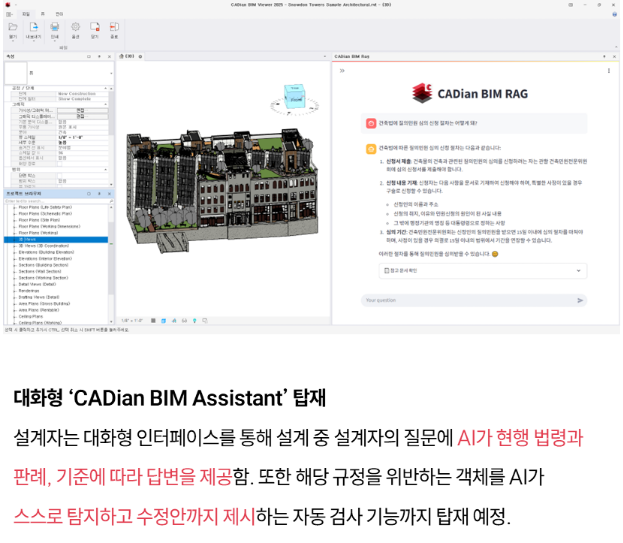Click the first 편집 (Edit) button in properties
Viewport: 623px width, 543px height.
(80, 110)
